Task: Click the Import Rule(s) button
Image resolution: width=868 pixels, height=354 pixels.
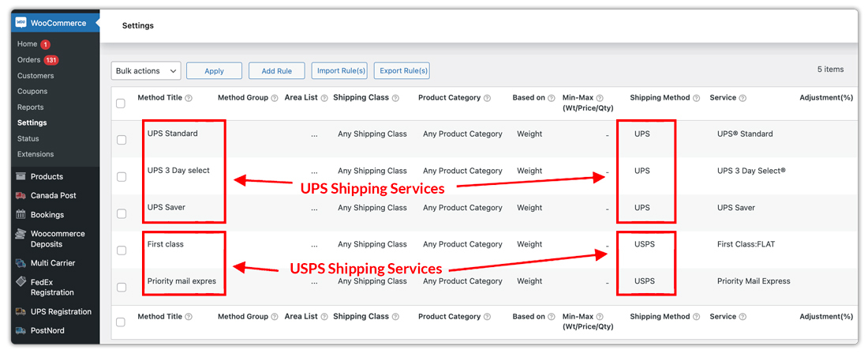Action: coord(339,71)
